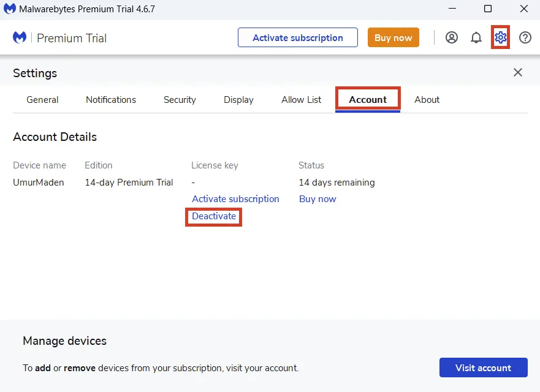Click the Deactivate link
Screen dimensions: 540x392
[x=214, y=216]
